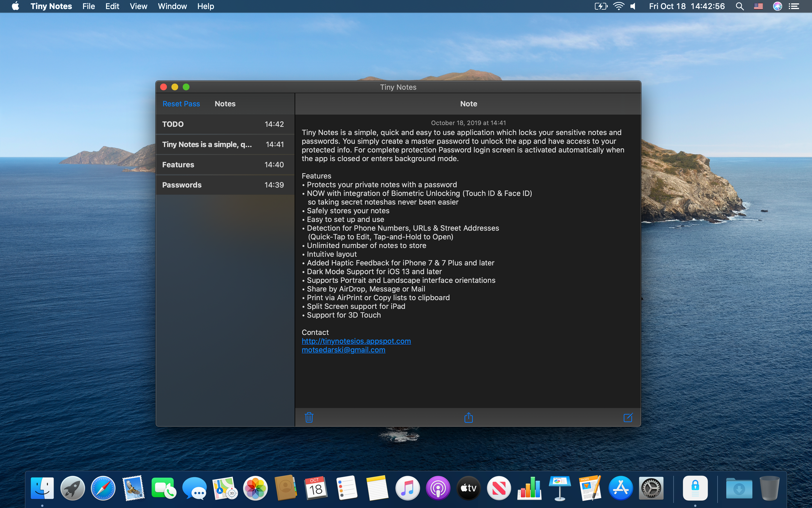Screen dimensions: 812x508
Task: Open the Features note
Action: pos(225,165)
